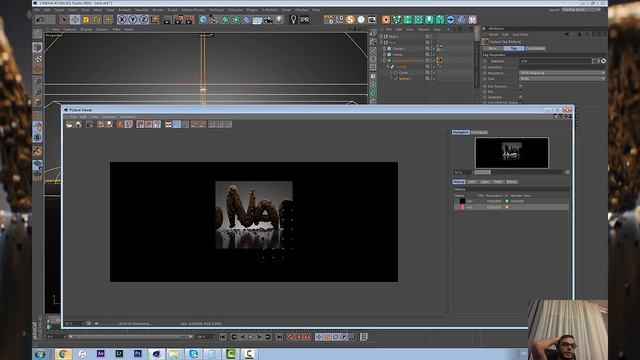The width and height of the screenshot is (640, 360).
Task: Toggle the Mix Textures checkbox
Action: point(520,86)
